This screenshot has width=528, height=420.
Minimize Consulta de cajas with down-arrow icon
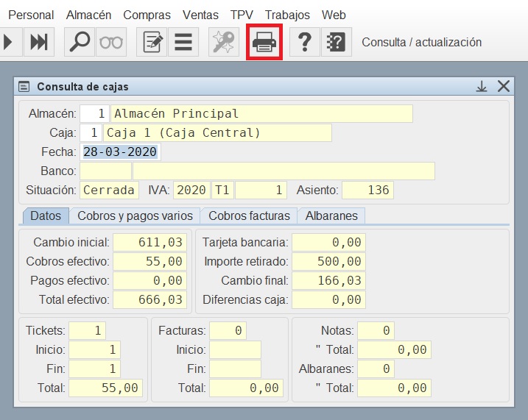(482, 86)
